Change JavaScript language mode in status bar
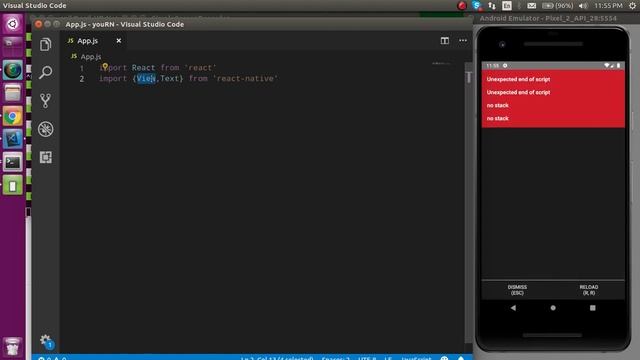 pyautogui.click(x=416, y=358)
